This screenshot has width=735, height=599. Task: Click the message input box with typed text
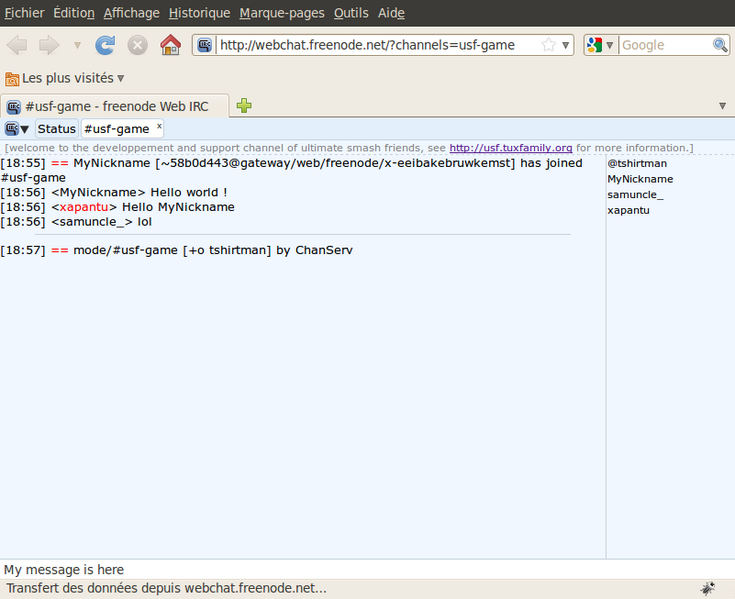coord(368,569)
